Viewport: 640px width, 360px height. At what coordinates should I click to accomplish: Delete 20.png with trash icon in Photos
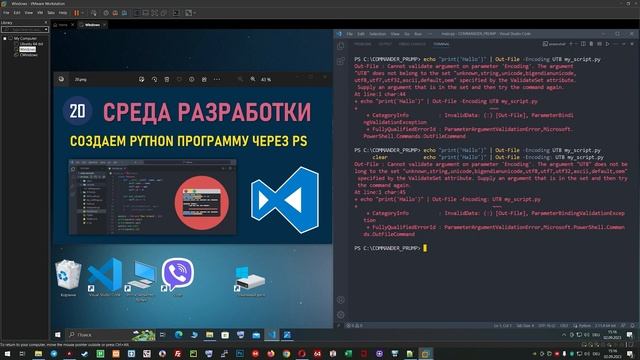[x=167, y=79]
